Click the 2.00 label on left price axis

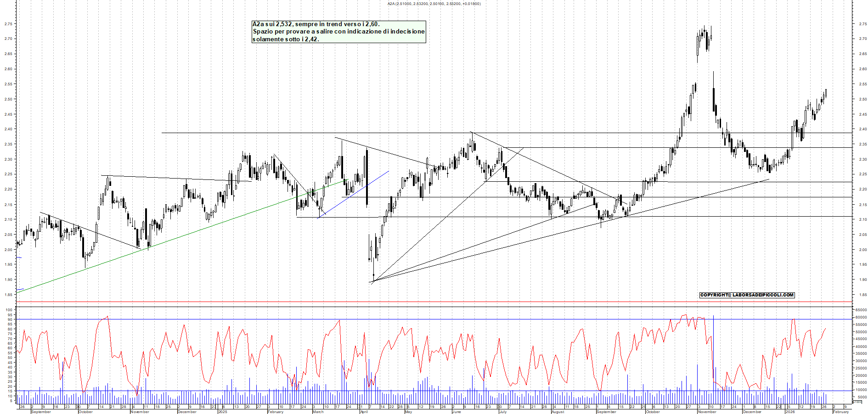[8, 250]
